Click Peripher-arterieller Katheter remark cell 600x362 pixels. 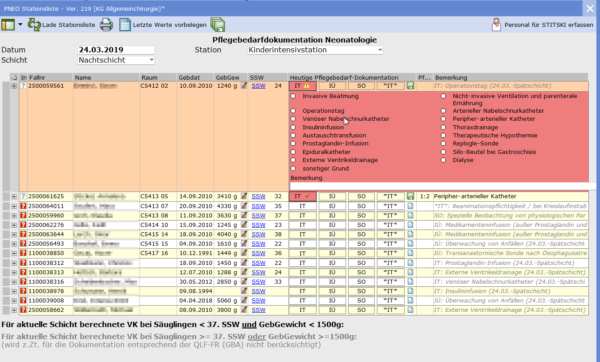[510, 196]
